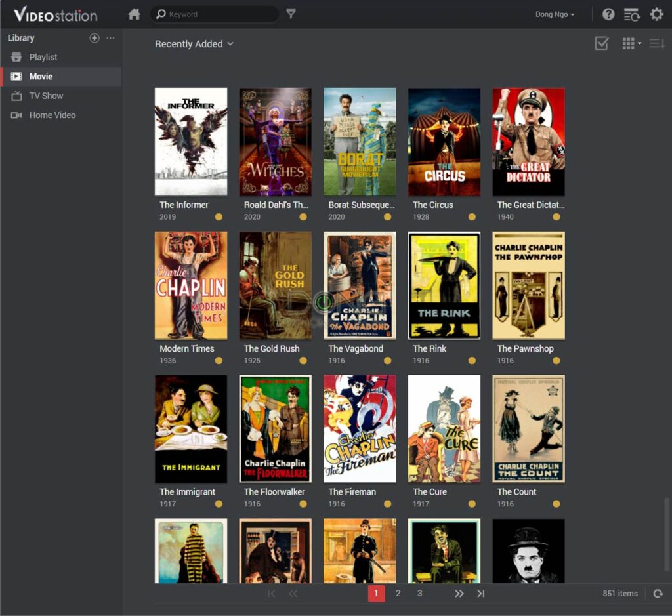Jump to the last page icon

click(481, 593)
